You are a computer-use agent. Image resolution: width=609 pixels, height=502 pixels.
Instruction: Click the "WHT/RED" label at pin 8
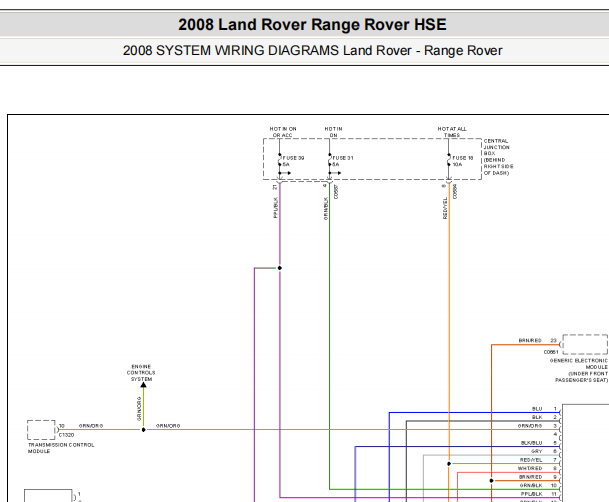pyautogui.click(x=530, y=469)
